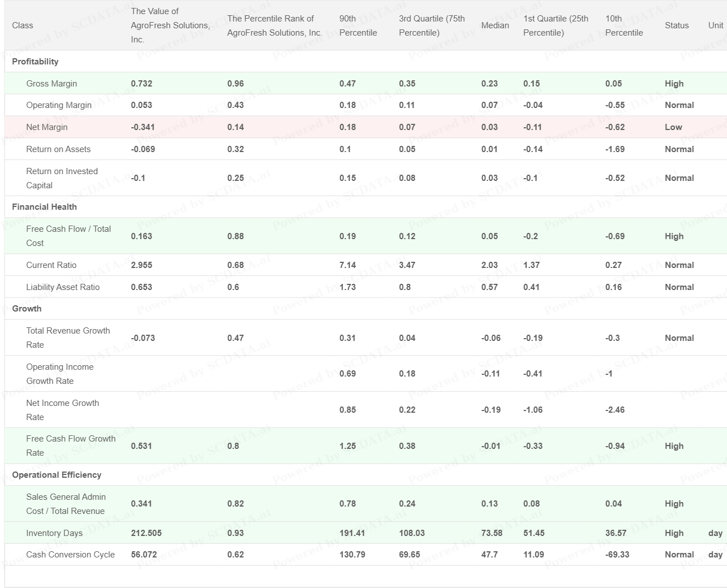The height and width of the screenshot is (588, 727).
Task: Click Inventory Days value 212.505
Action: (x=146, y=533)
